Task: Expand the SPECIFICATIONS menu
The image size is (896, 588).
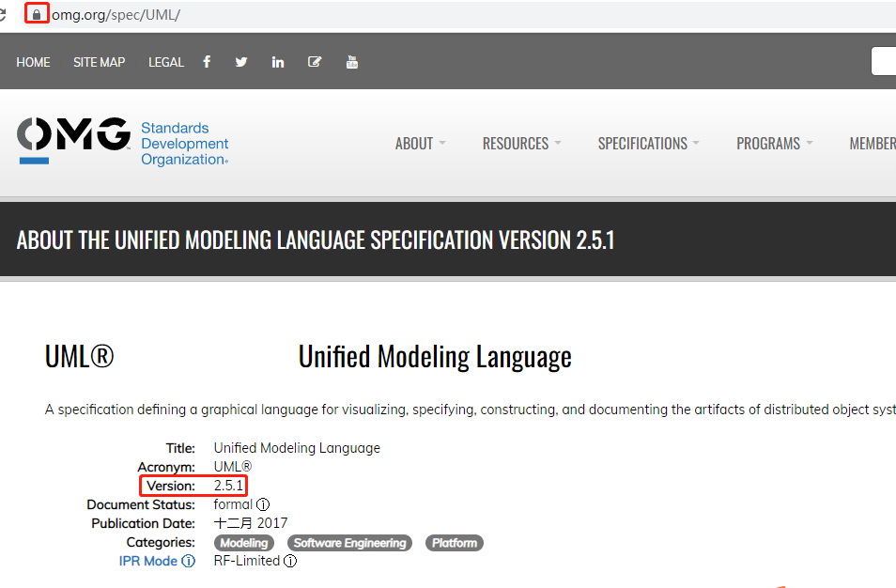Action: coord(649,144)
